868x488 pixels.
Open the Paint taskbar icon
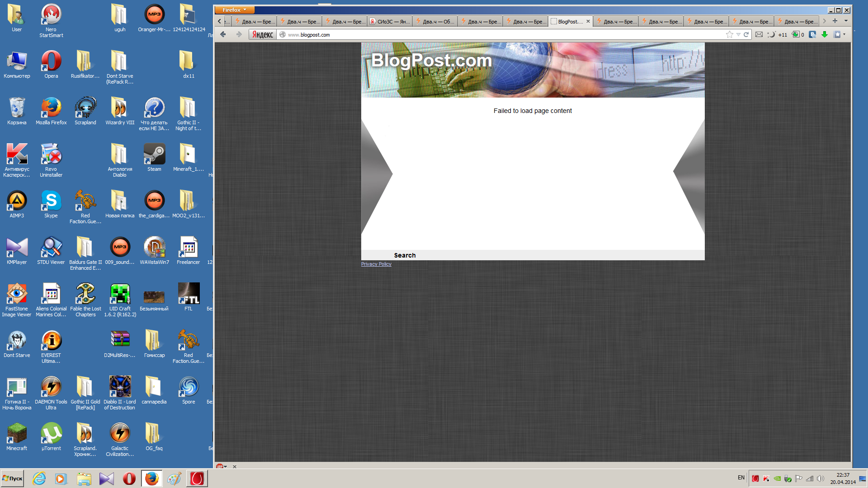tap(174, 479)
